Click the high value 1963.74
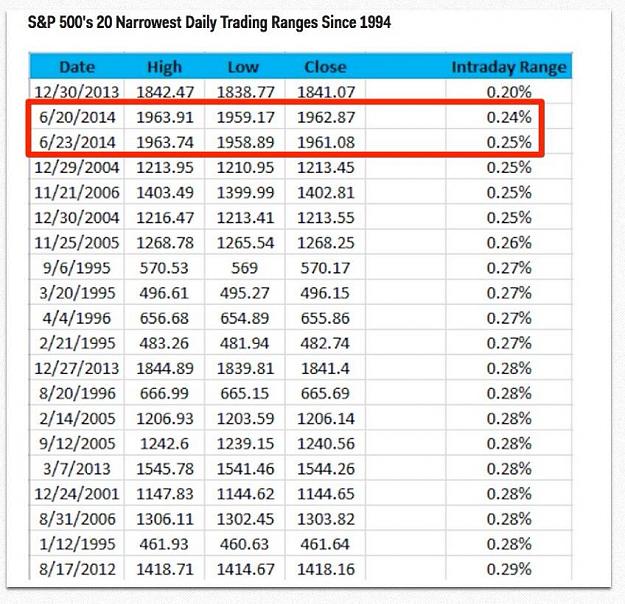The height and width of the screenshot is (604, 625). click(x=165, y=142)
